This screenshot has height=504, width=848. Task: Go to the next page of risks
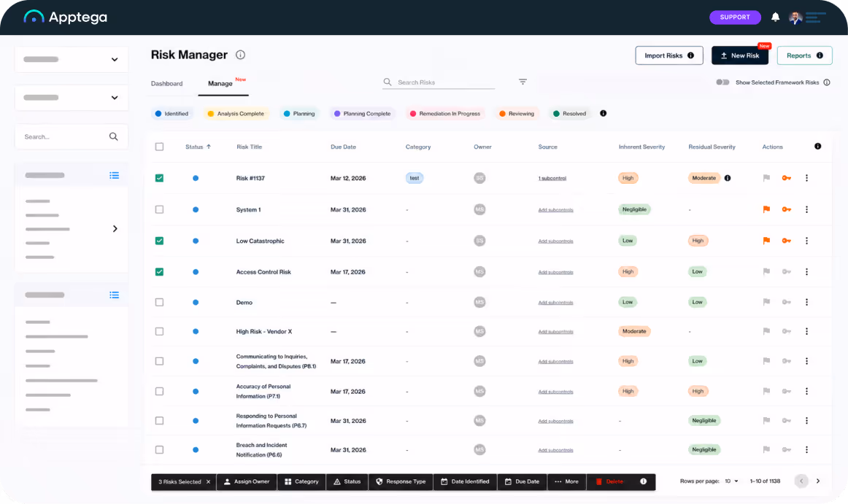pyautogui.click(x=817, y=481)
